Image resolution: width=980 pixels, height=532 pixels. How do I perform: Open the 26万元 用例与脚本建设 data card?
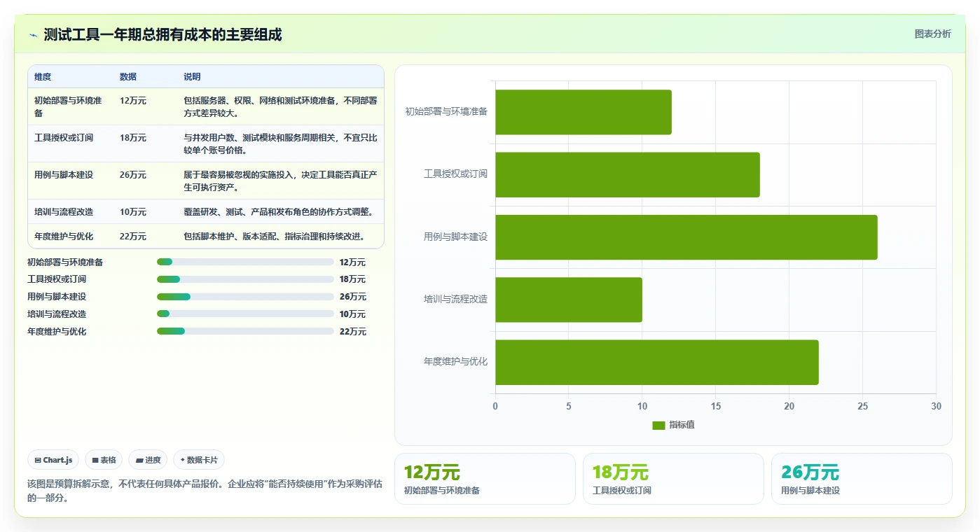pos(862,479)
